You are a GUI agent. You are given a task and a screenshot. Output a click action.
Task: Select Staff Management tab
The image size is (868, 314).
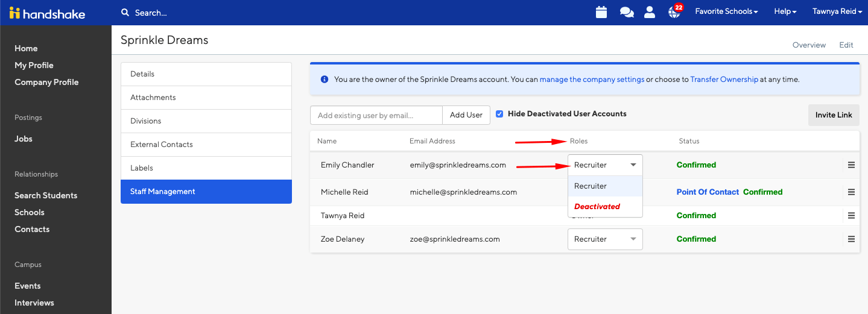[x=206, y=191]
